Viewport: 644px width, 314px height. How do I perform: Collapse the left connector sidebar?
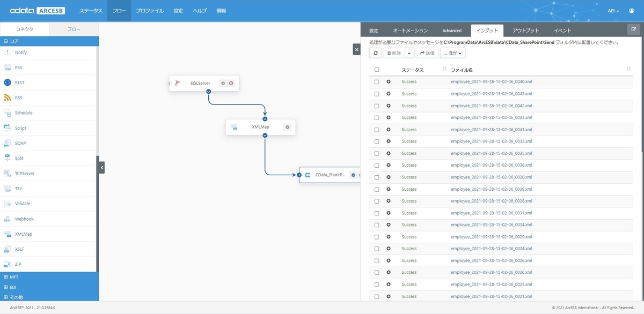pos(101,168)
